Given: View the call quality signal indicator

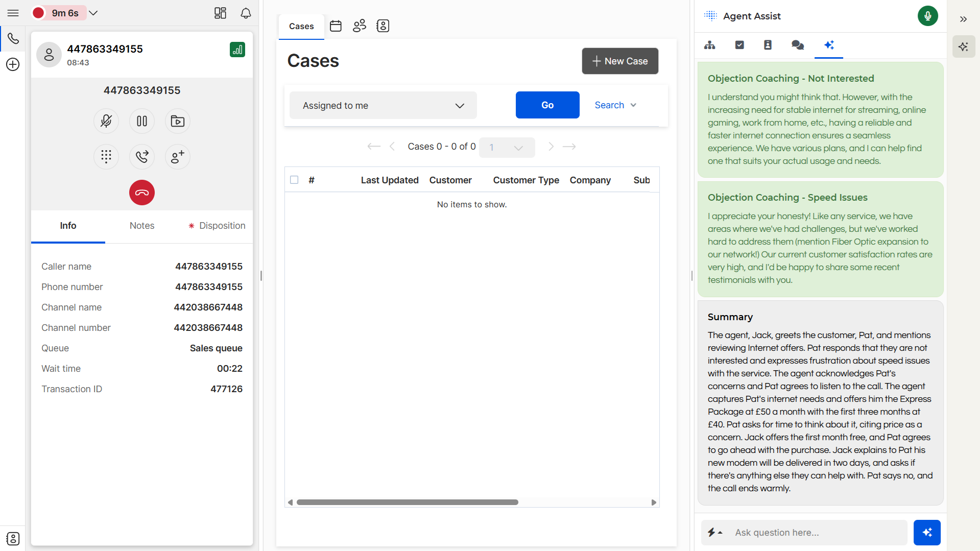Looking at the screenshot, I should click(237, 50).
